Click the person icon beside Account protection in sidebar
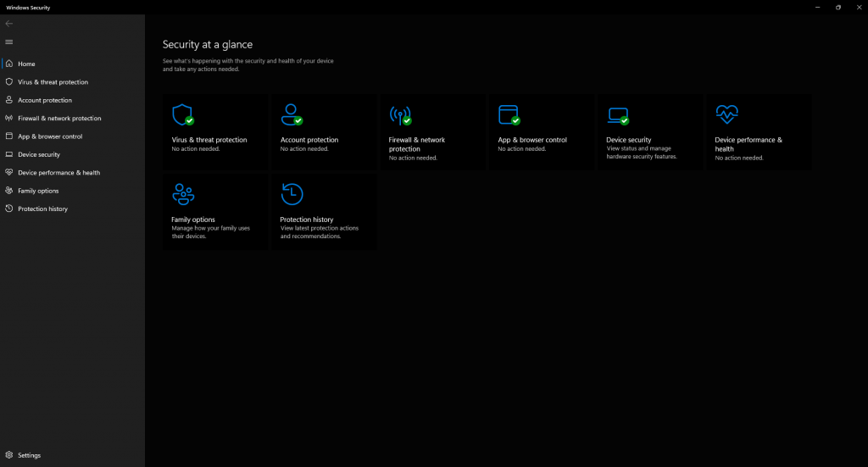The width and height of the screenshot is (868, 467). (x=8, y=100)
